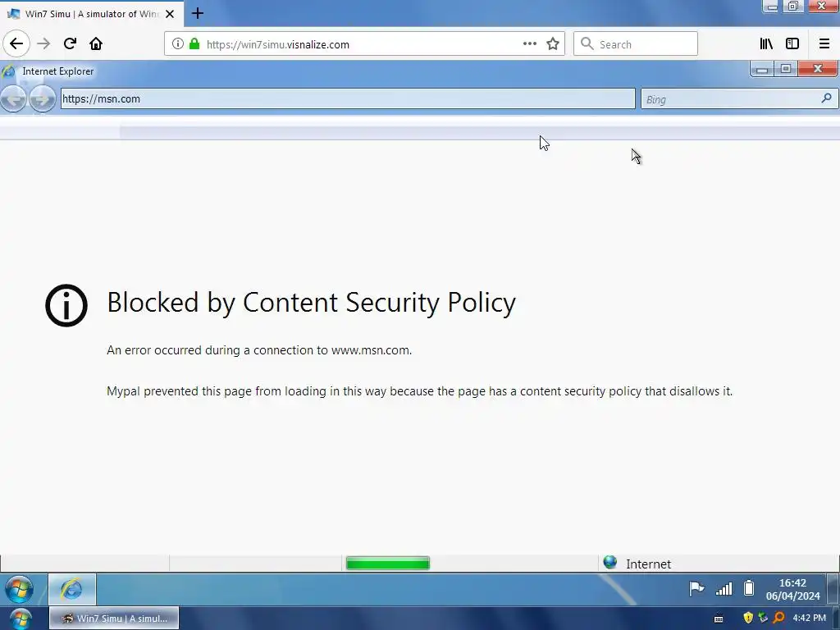The height and width of the screenshot is (630, 840).
Task: Click the win7simu.visnalize.com address bar
Action: pyautogui.click(x=364, y=44)
